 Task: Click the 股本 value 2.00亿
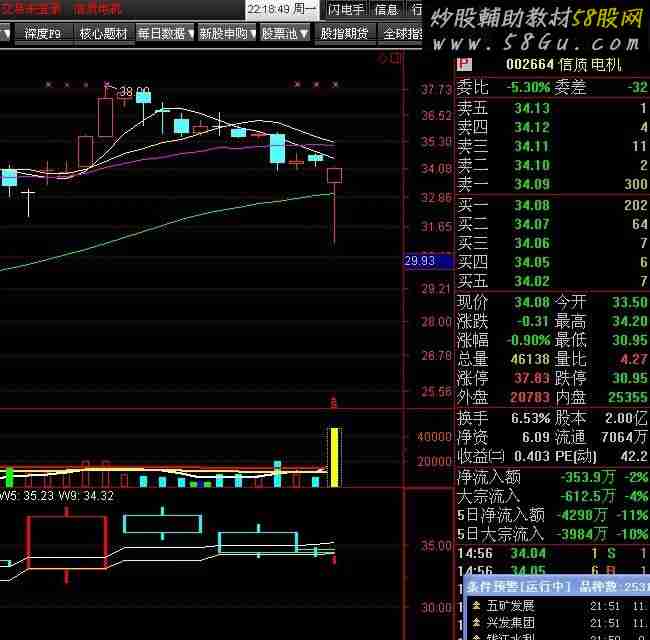tap(626, 418)
